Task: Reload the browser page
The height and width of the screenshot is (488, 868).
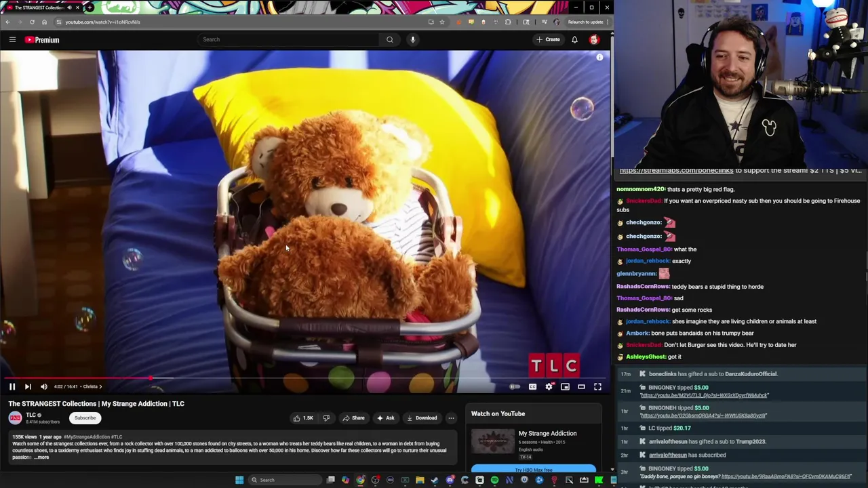Action: click(x=32, y=22)
